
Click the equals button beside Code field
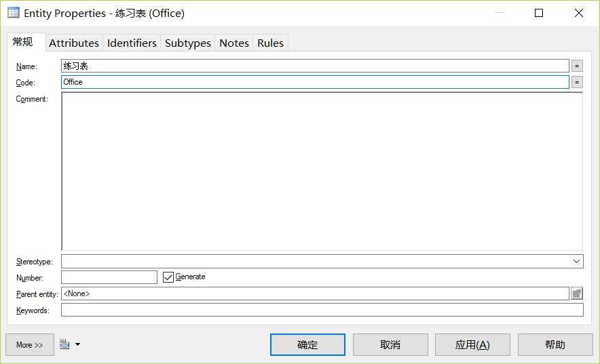pyautogui.click(x=577, y=82)
